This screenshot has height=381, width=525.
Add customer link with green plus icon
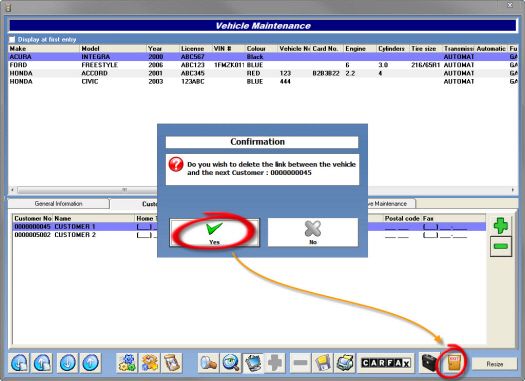coord(501,226)
